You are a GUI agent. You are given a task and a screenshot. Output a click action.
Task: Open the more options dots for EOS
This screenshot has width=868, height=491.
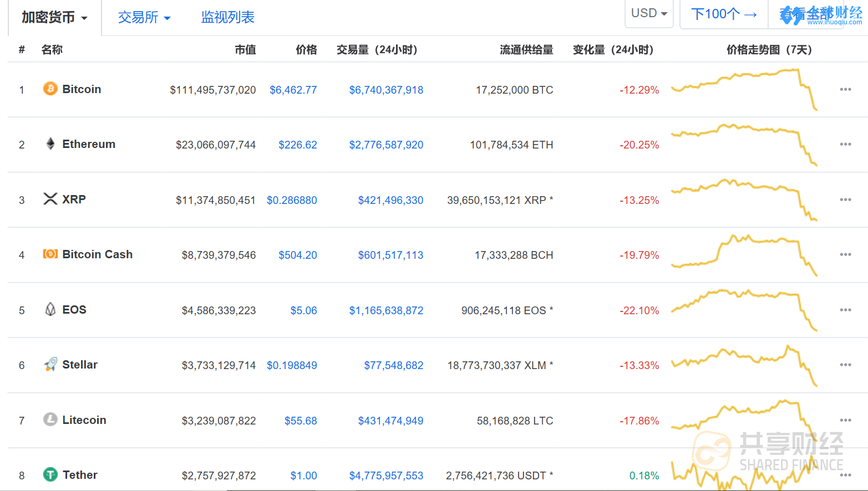pyautogui.click(x=845, y=310)
